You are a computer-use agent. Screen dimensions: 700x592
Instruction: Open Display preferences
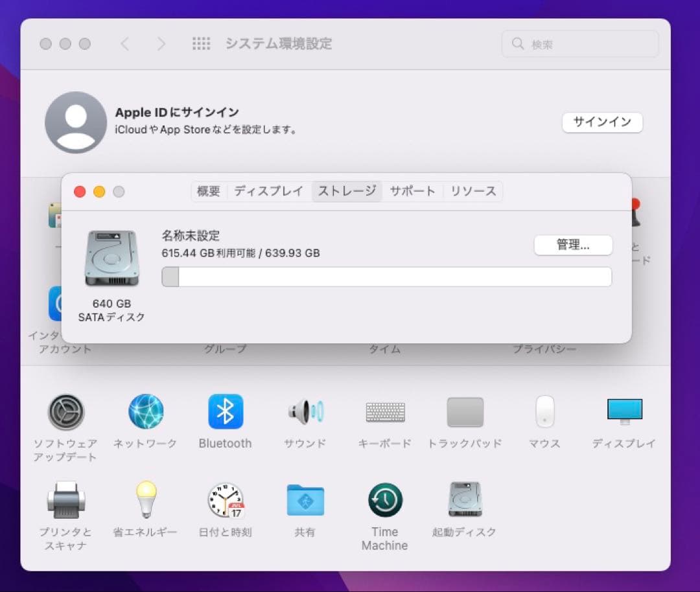pyautogui.click(x=624, y=411)
